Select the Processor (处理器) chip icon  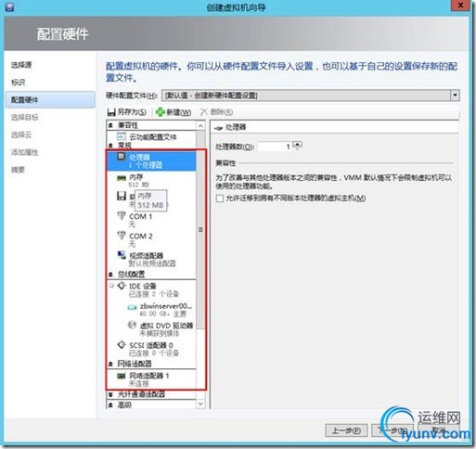122,157
